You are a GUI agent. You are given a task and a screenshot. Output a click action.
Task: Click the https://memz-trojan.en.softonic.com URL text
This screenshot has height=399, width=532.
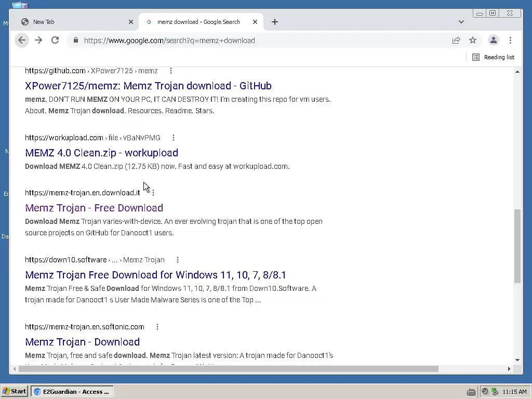(85, 327)
